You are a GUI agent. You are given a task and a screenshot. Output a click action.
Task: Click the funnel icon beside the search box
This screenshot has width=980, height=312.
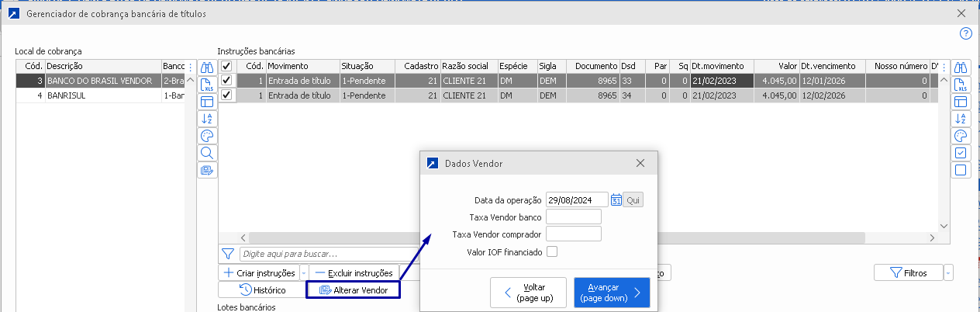tap(227, 253)
